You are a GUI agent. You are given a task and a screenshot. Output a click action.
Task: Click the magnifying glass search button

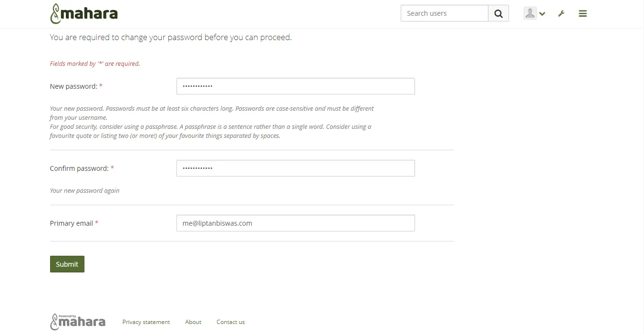click(x=499, y=13)
